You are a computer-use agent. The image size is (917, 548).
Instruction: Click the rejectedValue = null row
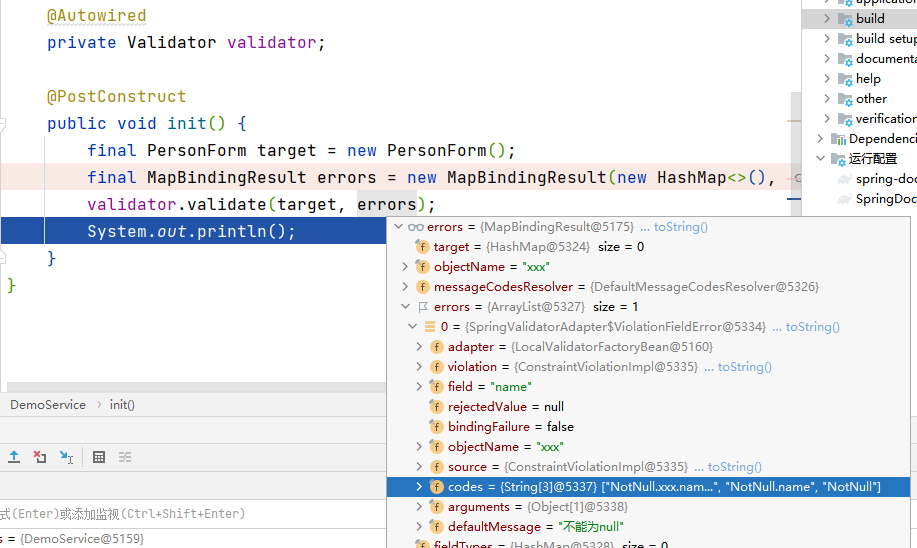tap(648, 406)
